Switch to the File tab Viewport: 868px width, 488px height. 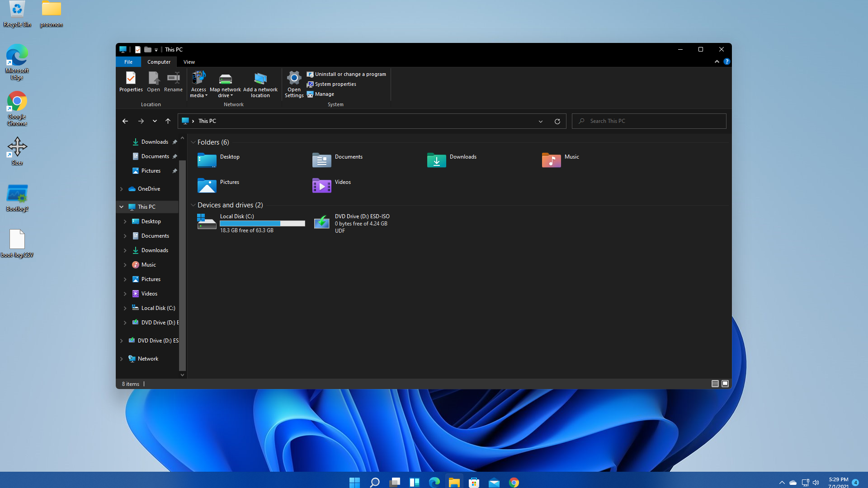(128, 62)
